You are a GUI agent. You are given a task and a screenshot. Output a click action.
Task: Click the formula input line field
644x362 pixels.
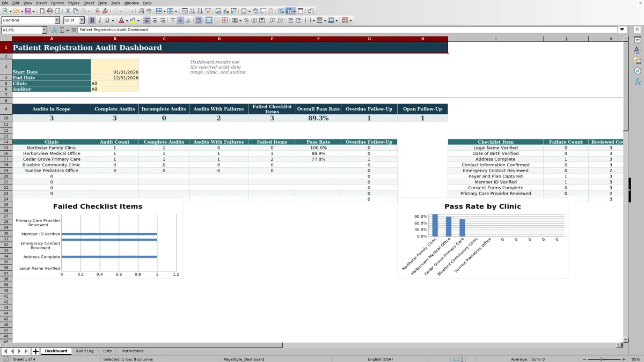pos(347,30)
